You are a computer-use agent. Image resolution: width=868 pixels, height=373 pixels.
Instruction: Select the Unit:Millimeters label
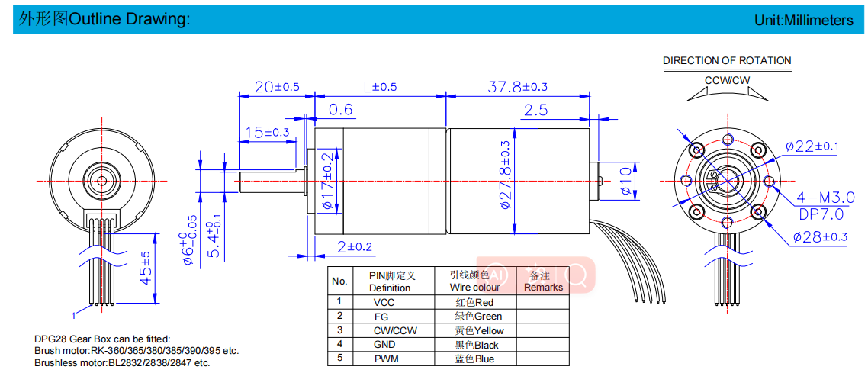[803, 21]
